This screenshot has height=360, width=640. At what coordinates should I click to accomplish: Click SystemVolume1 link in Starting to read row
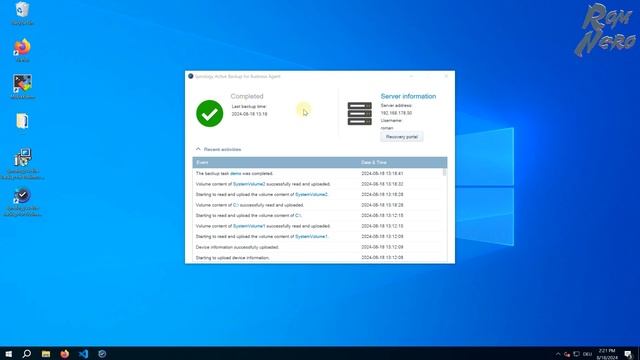coord(311,237)
